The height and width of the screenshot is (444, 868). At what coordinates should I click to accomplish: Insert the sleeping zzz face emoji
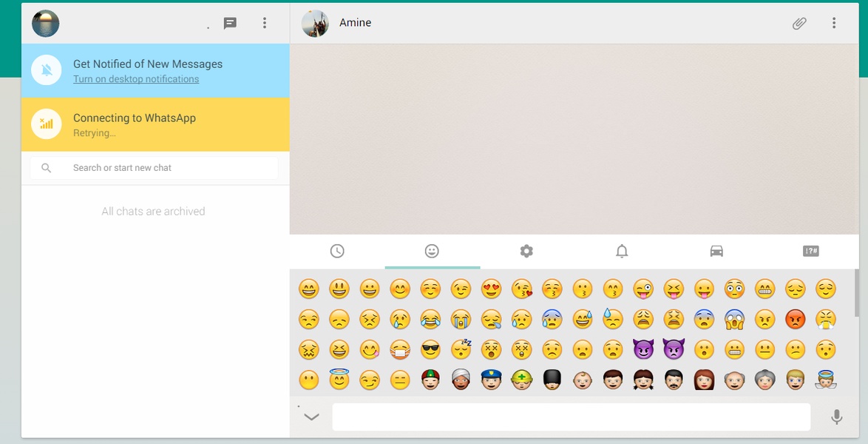461,349
